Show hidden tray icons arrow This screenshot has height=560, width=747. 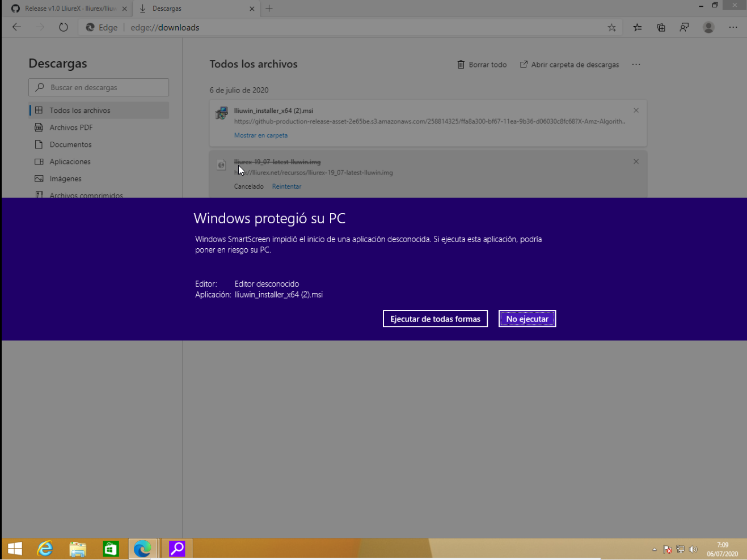tap(654, 549)
